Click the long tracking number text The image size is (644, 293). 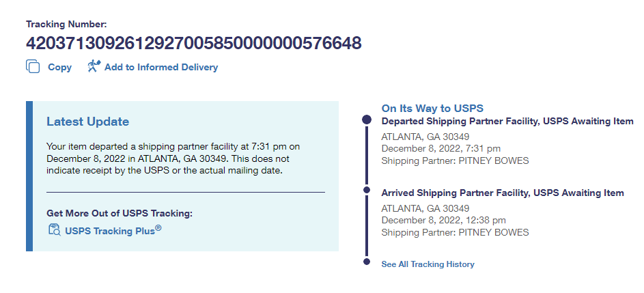193,43
